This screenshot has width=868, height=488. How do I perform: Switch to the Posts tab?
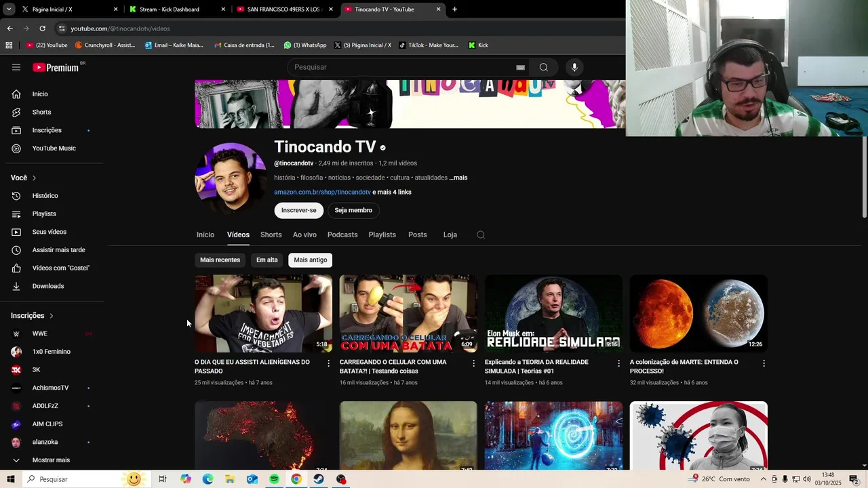pyautogui.click(x=418, y=235)
